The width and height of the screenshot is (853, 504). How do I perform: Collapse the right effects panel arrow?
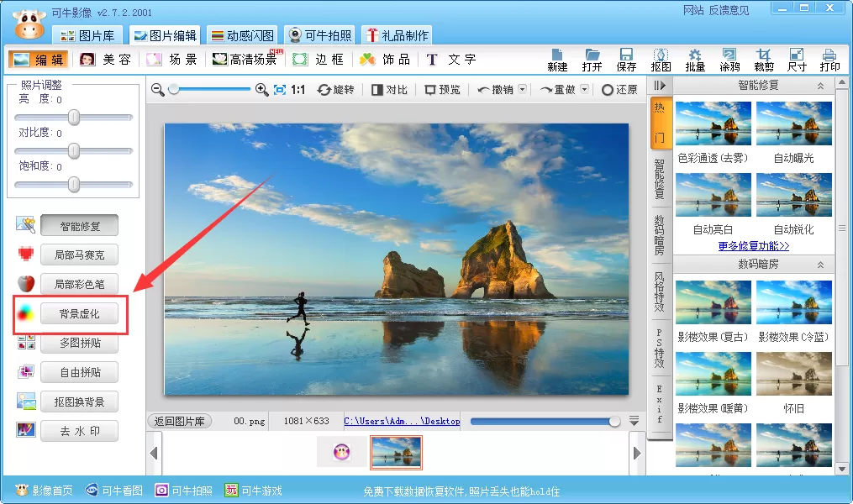point(660,86)
